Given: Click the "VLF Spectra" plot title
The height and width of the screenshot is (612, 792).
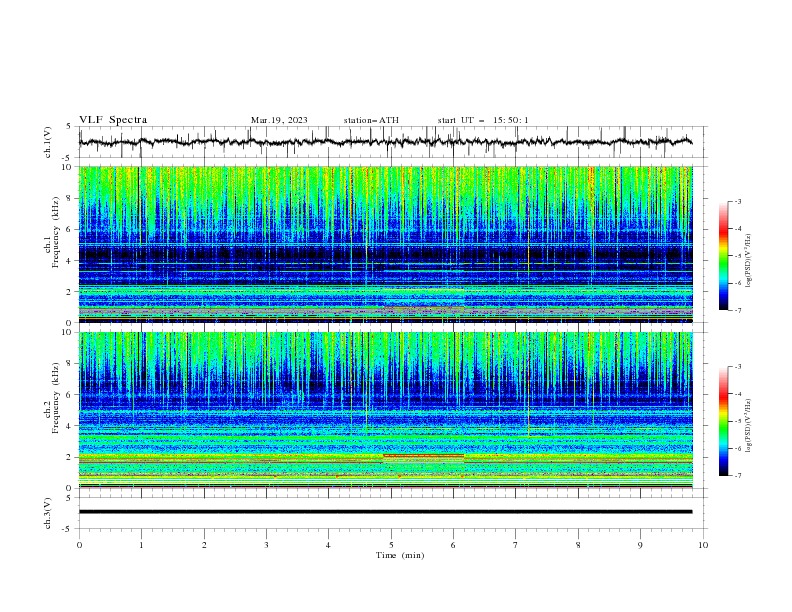Looking at the screenshot, I should click(113, 120).
